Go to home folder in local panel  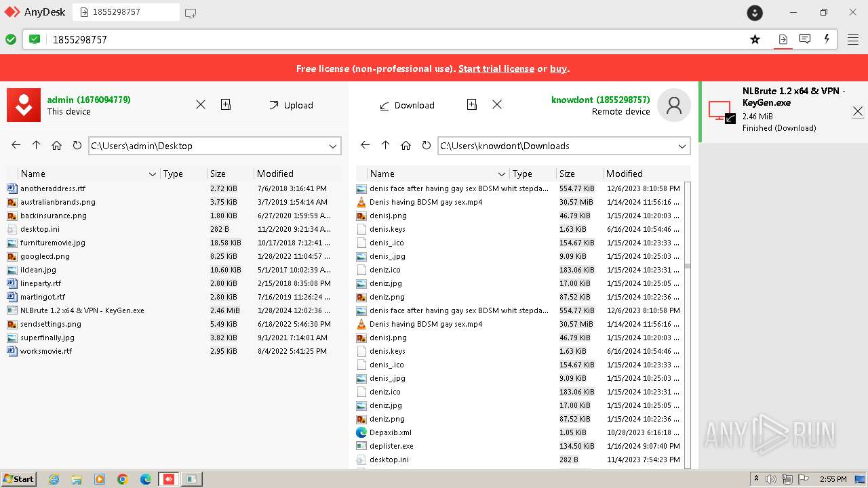pos(57,145)
